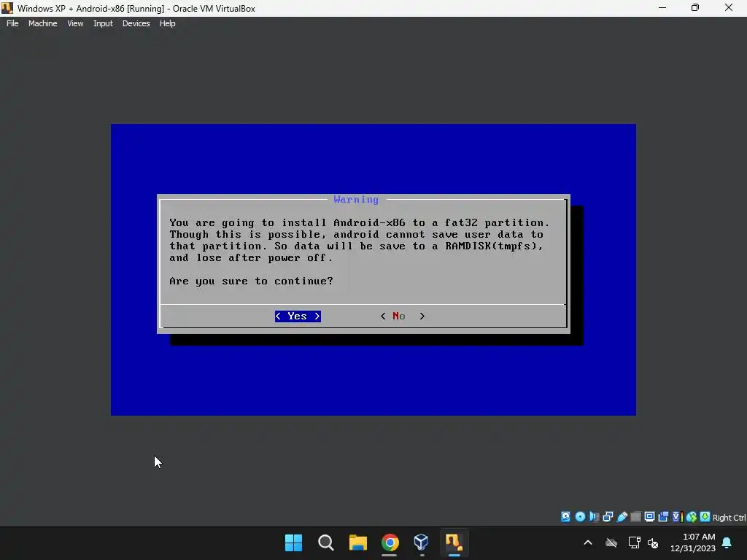
Task: Click the mouse integration status icon
Action: (692, 517)
